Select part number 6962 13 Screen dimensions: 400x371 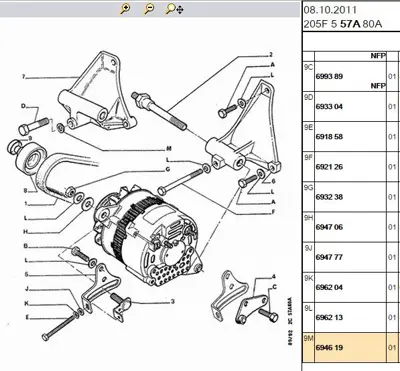pos(329,317)
